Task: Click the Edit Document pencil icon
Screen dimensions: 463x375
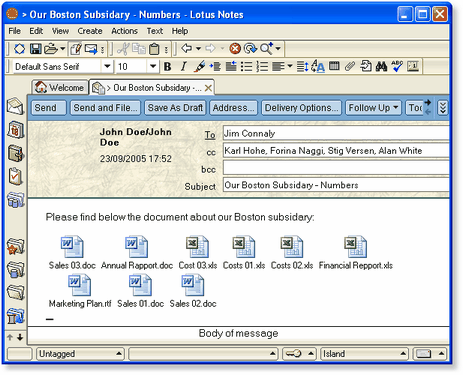Action: pyautogui.click(x=75, y=49)
